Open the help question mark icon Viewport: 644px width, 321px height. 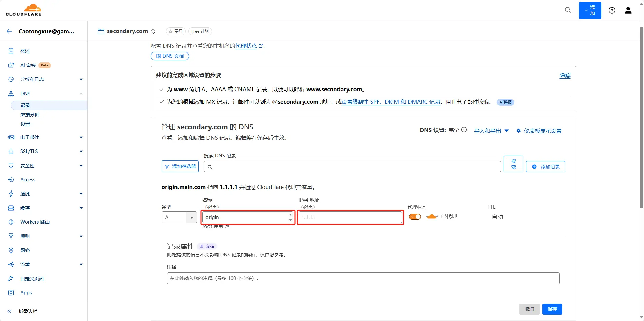pyautogui.click(x=612, y=10)
